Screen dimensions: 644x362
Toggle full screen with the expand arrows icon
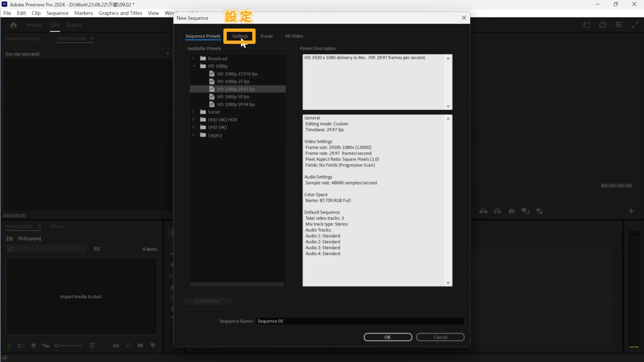point(635,24)
